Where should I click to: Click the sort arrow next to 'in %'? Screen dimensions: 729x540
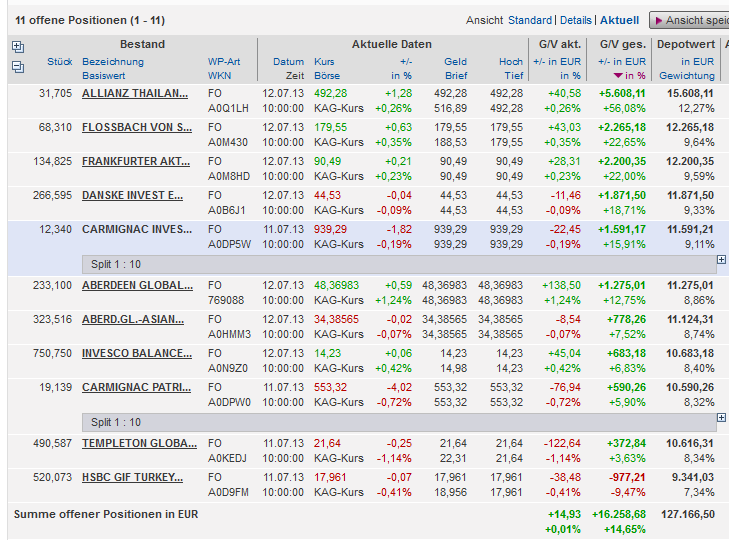(x=618, y=76)
